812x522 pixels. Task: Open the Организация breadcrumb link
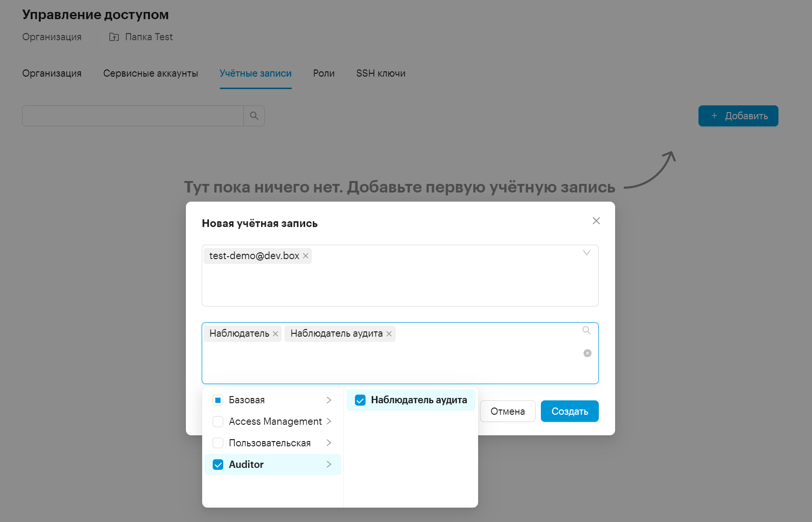coord(52,37)
